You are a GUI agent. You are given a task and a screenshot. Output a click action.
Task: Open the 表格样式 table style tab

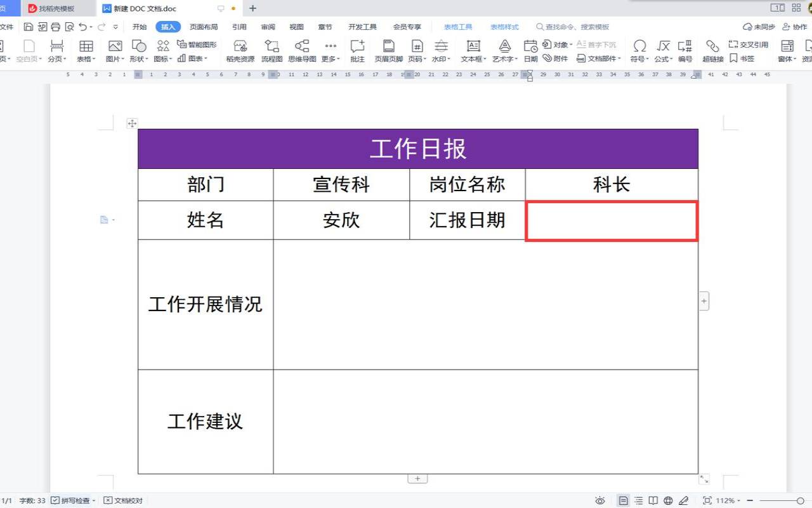504,27
